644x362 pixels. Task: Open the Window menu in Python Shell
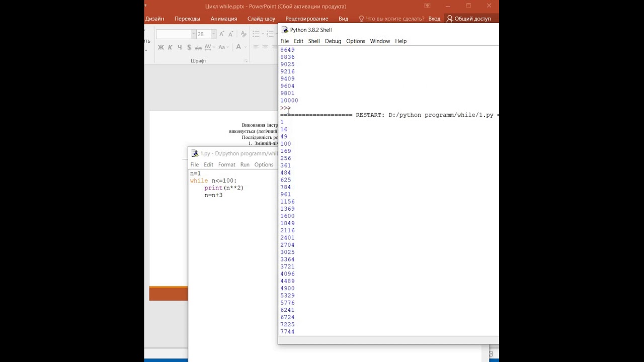pos(380,41)
